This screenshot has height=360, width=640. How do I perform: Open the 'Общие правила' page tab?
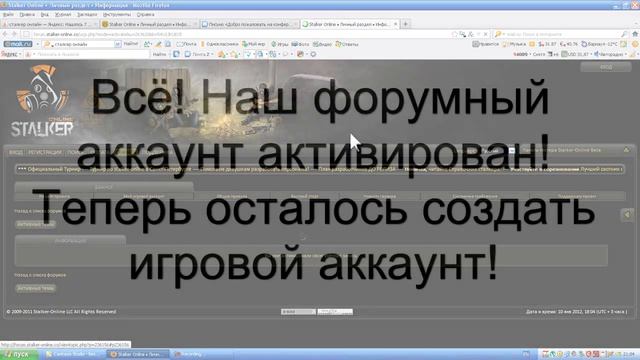click(232, 196)
